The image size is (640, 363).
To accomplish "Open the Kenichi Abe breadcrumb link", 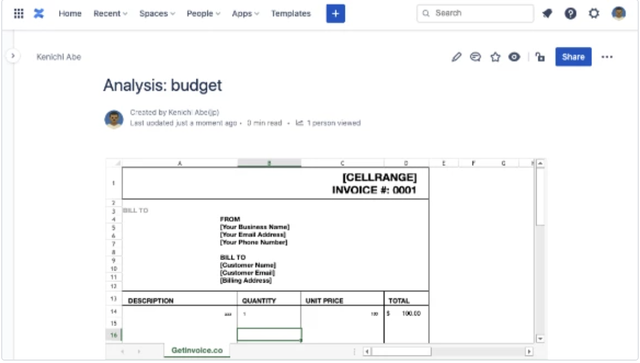I will 59,57.
